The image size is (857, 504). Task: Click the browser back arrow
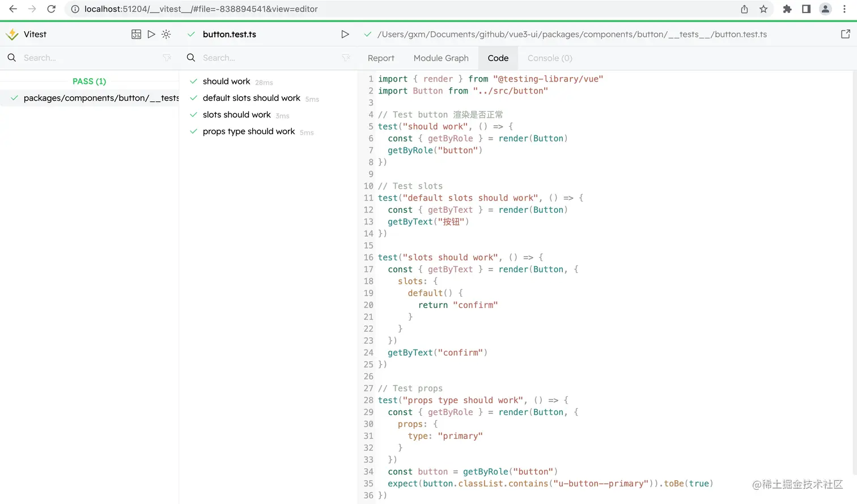coord(13,9)
